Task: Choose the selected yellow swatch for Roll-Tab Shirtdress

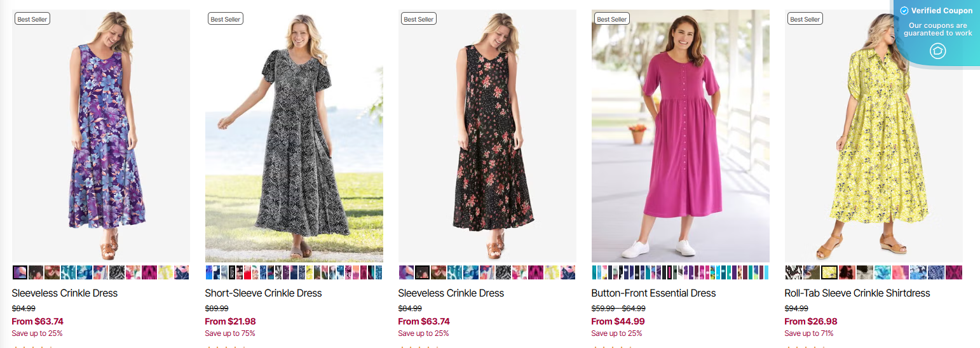Action: (829, 272)
